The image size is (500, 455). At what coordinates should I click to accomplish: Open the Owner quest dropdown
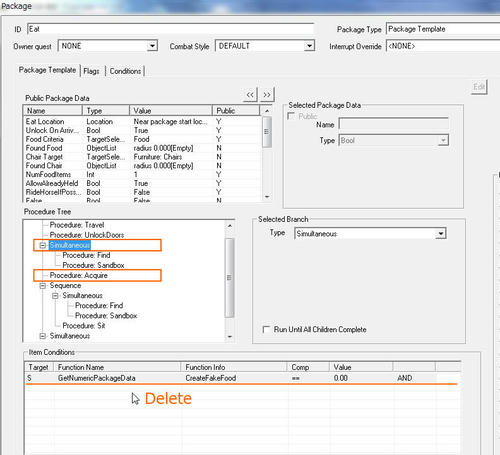click(x=152, y=46)
